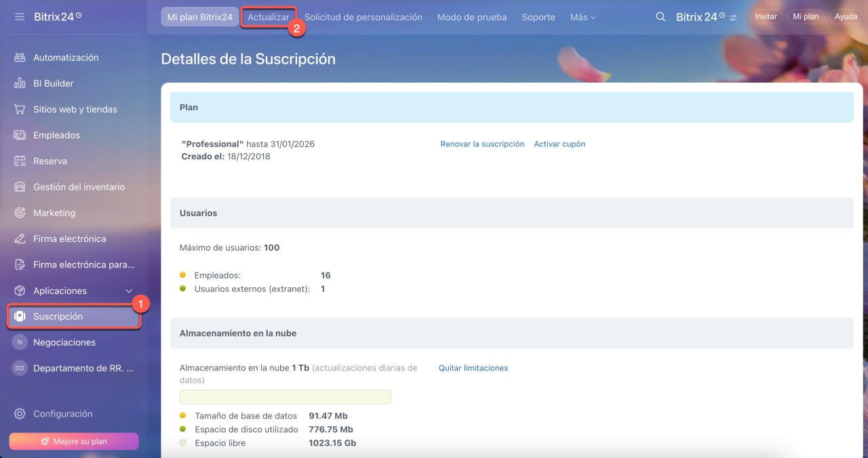The image size is (868, 458).
Task: Click the Bitrix 24 logo in top bar
Action: point(701,17)
